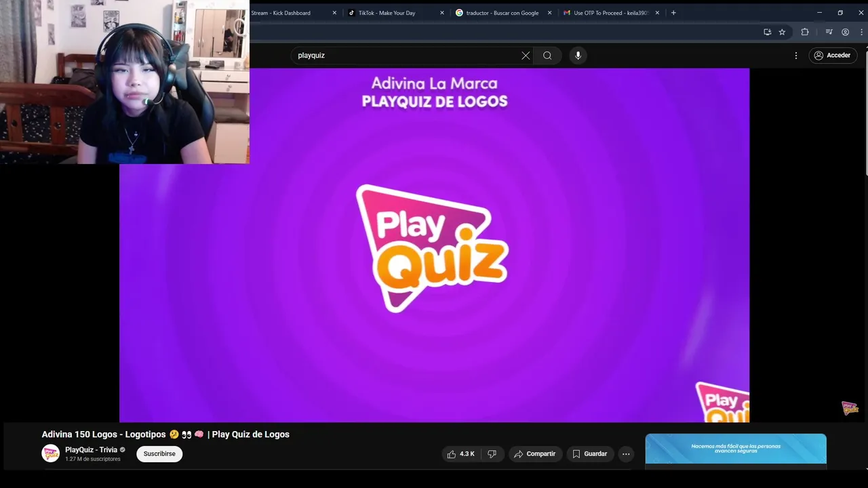Close the Use OTP To Proceed tab
Screen dimensions: 868x488
tap(657, 13)
